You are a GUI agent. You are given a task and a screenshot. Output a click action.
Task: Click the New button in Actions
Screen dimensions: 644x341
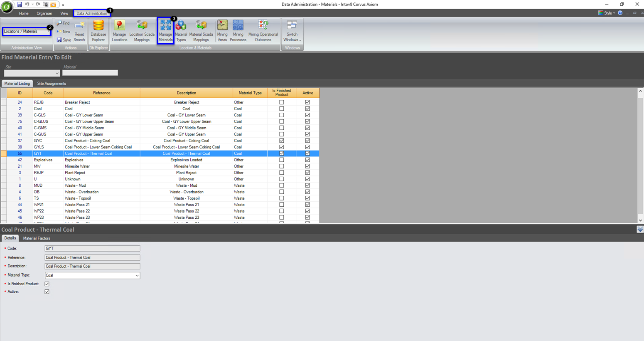(x=64, y=32)
